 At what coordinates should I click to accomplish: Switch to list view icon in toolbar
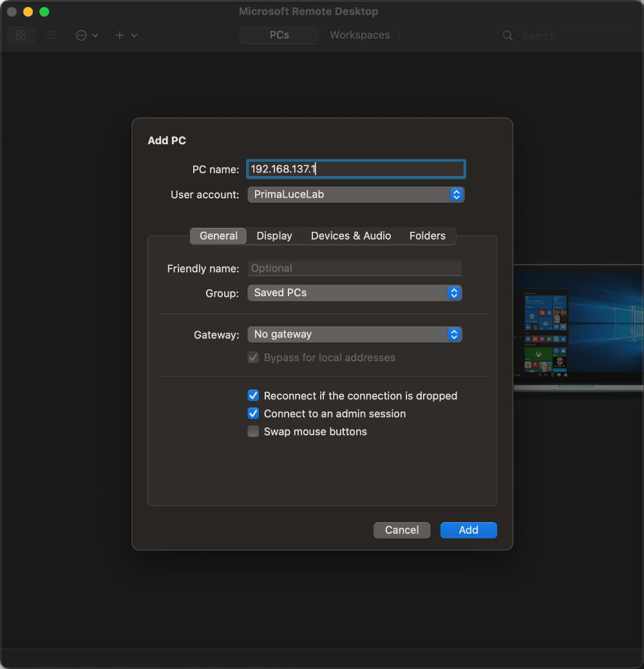[51, 35]
